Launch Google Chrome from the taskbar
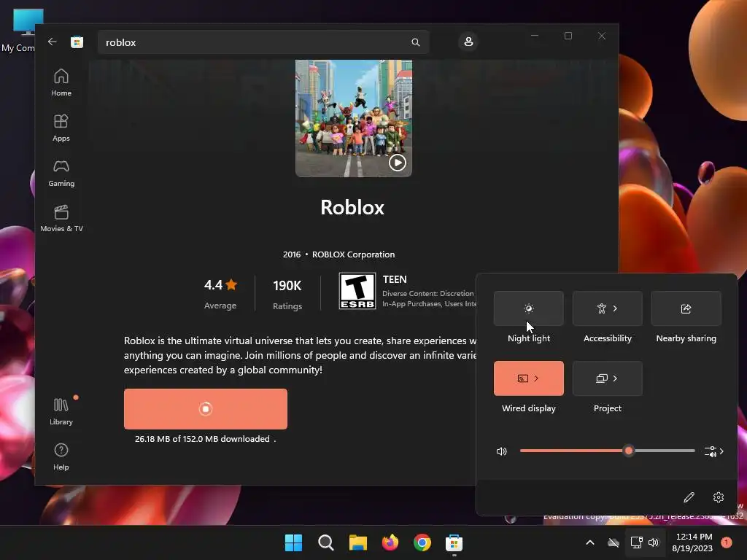This screenshot has height=560, width=747. click(x=422, y=542)
